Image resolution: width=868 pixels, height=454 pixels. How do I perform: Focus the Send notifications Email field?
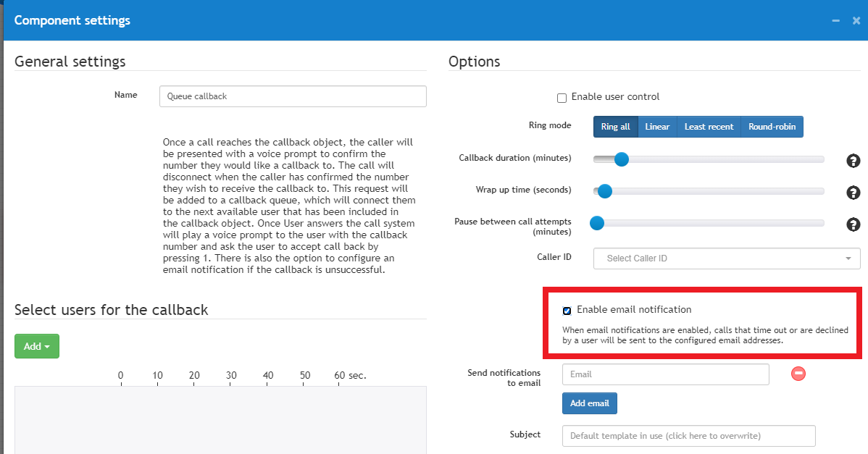click(665, 374)
